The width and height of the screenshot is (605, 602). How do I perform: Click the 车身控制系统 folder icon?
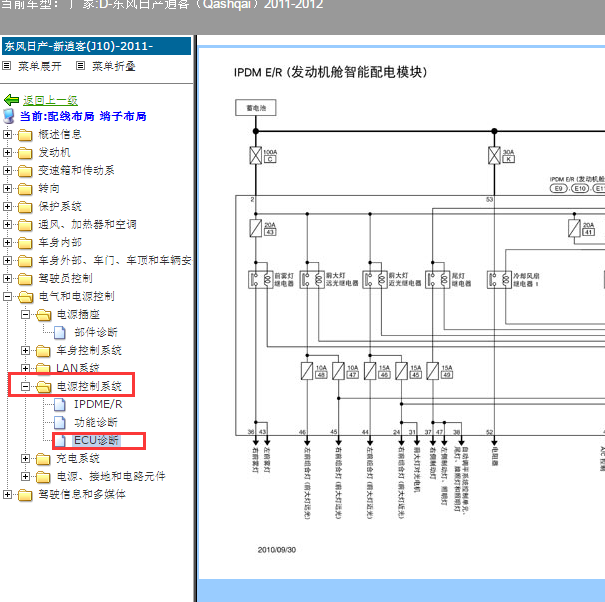click(x=43, y=351)
